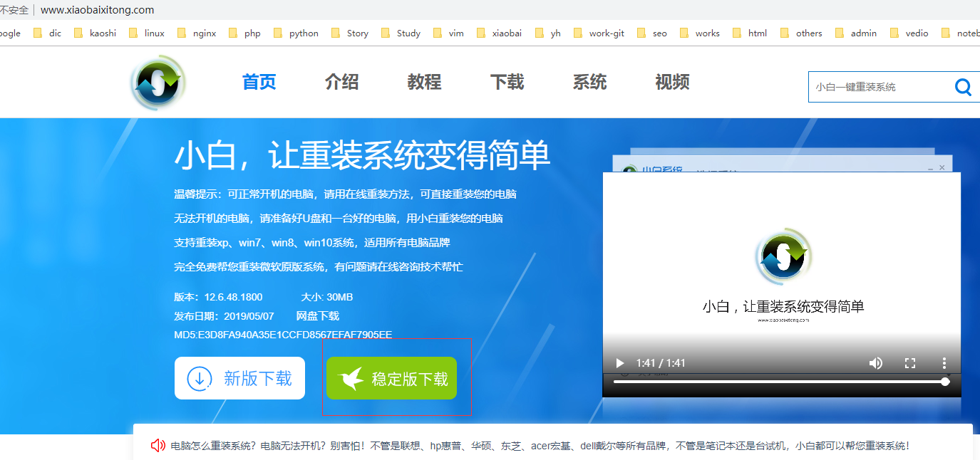Image resolution: width=980 pixels, height=460 pixels.
Task: Open the 视频 navigation menu item
Action: coord(671,82)
